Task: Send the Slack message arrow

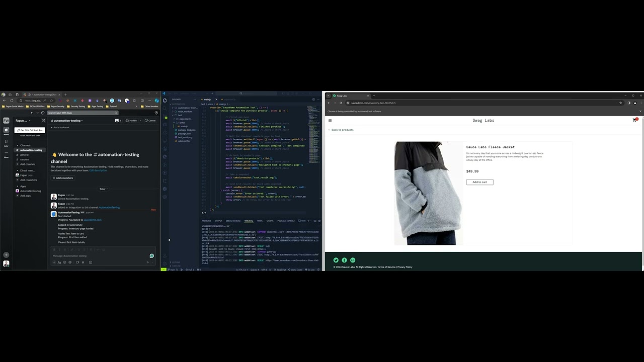Action: coord(147,262)
